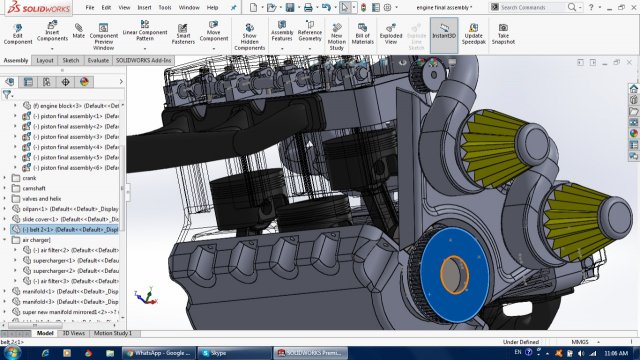This screenshot has width=640, height=360.
Task: Collapse the air charger folder
Action: tap(5, 240)
